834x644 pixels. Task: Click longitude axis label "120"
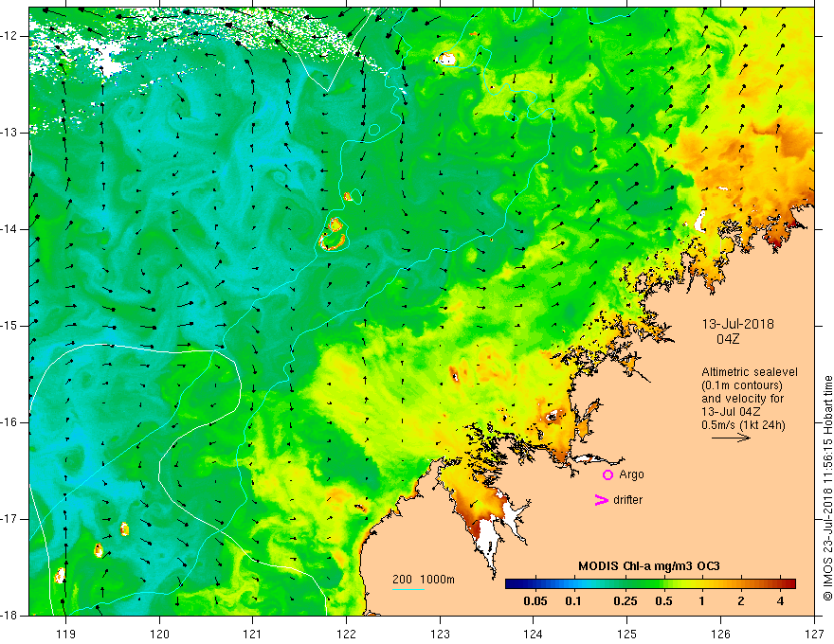159,634
